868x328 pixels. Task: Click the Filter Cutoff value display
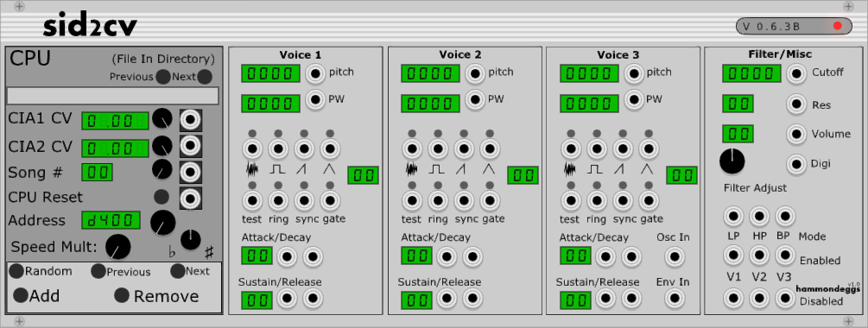(751, 73)
